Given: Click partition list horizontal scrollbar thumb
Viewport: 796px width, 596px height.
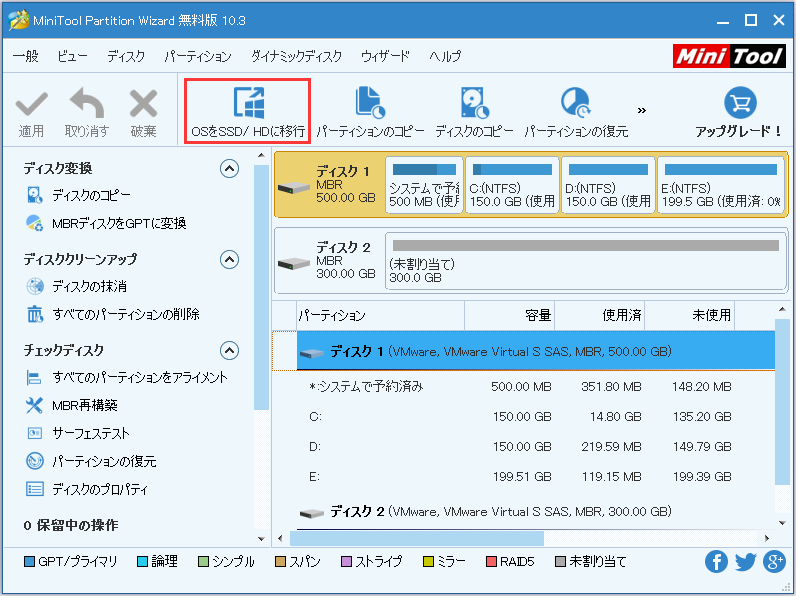Looking at the screenshot, I should pyautogui.click(x=417, y=538).
